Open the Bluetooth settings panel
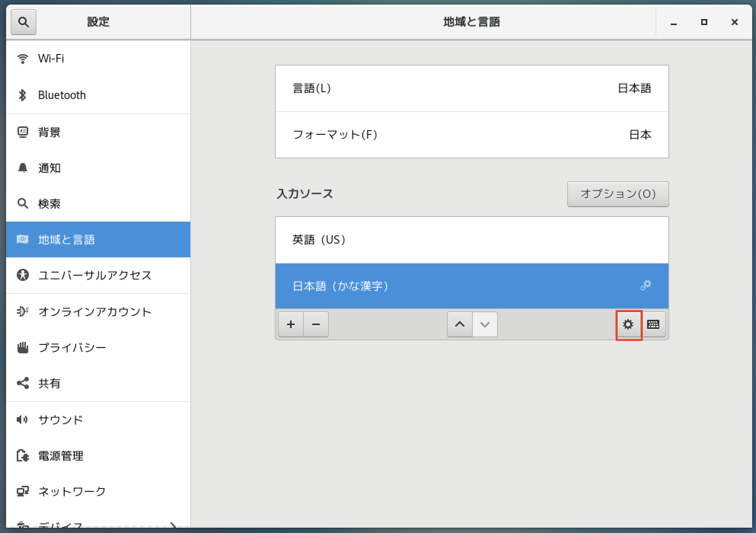 [61, 95]
